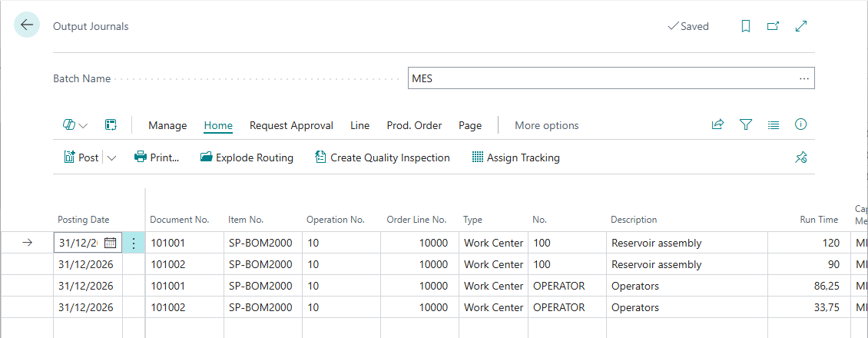The height and width of the screenshot is (338, 868).
Task: Click Type column header
Action: click(x=472, y=220)
